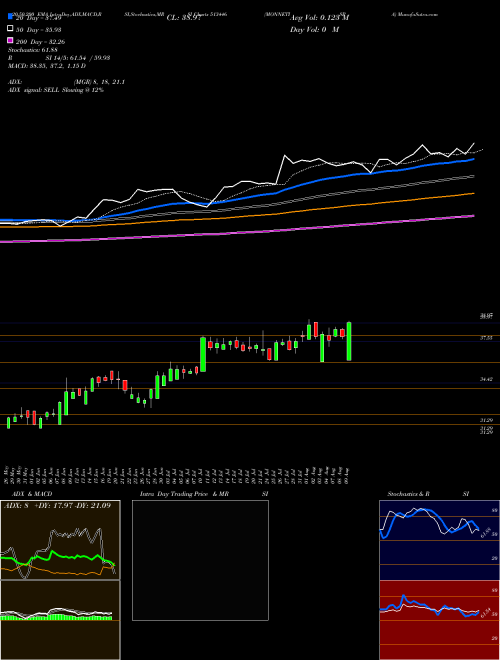The width and height of the screenshot is (500, 660).
Task: Click the 'CL: 38.97' closing price text
Action: pyautogui.click(x=184, y=18)
